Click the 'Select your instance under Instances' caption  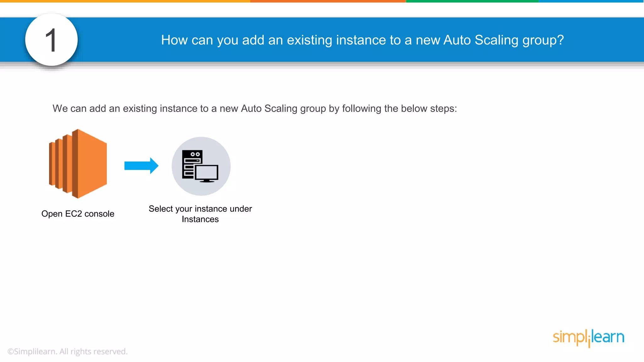[x=200, y=214]
